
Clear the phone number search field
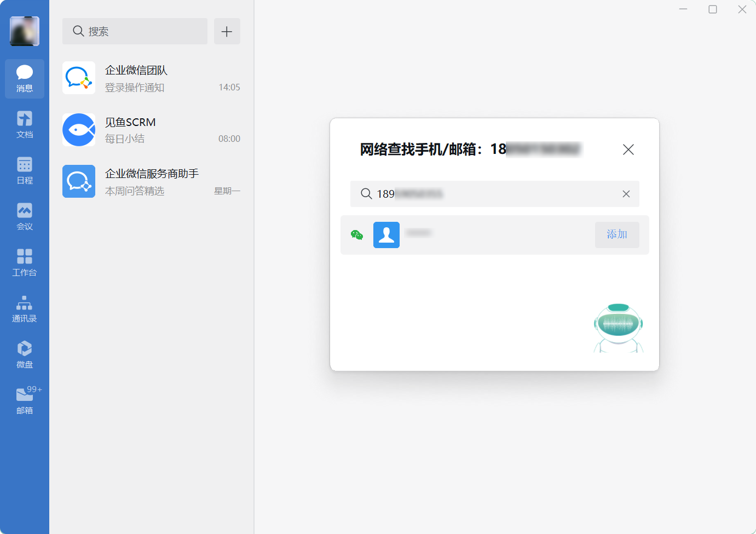pos(626,194)
